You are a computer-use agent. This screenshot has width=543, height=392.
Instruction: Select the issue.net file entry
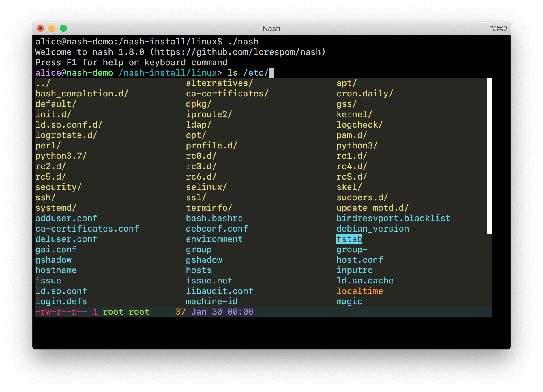(x=209, y=281)
